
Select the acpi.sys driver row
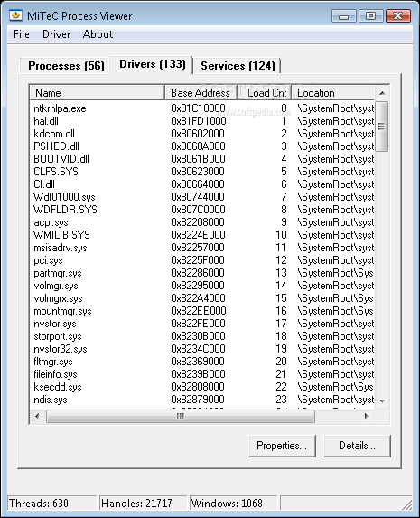click(x=202, y=222)
